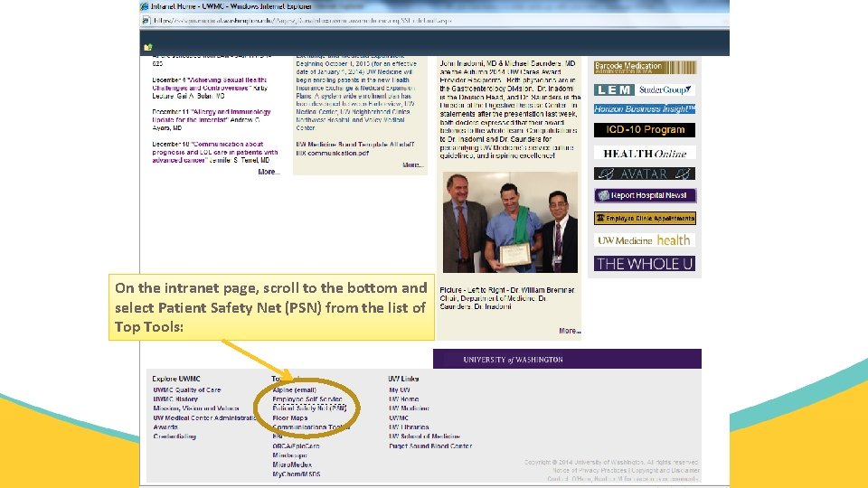Open the Puget Sound Blood Center link
The width and height of the screenshot is (868, 488).
[x=430, y=446]
